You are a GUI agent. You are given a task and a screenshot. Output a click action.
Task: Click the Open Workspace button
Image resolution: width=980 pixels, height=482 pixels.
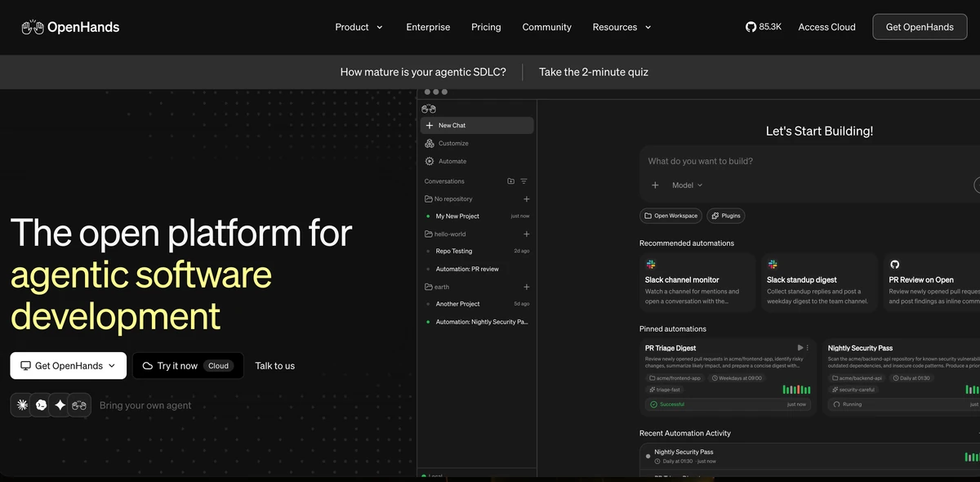(670, 216)
